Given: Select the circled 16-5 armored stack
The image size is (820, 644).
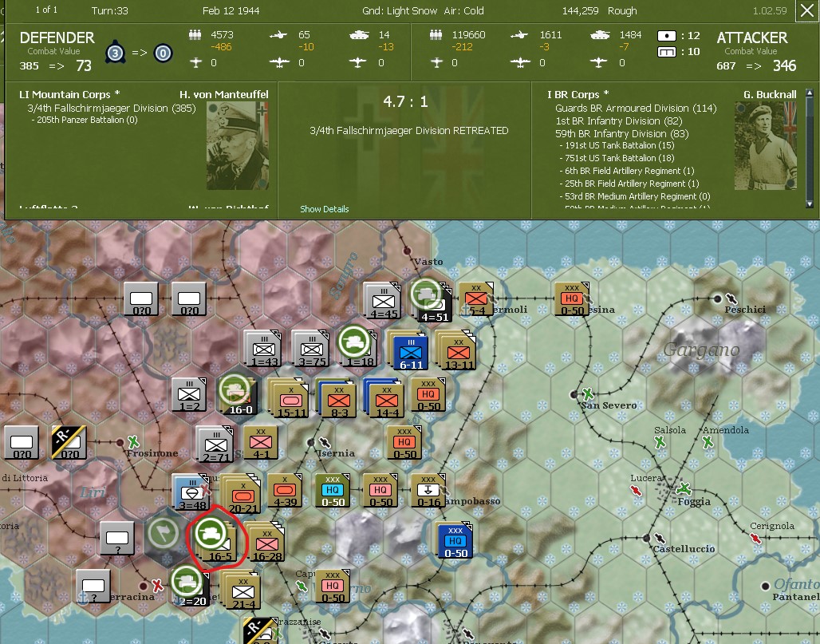Looking at the screenshot, I should (216, 543).
